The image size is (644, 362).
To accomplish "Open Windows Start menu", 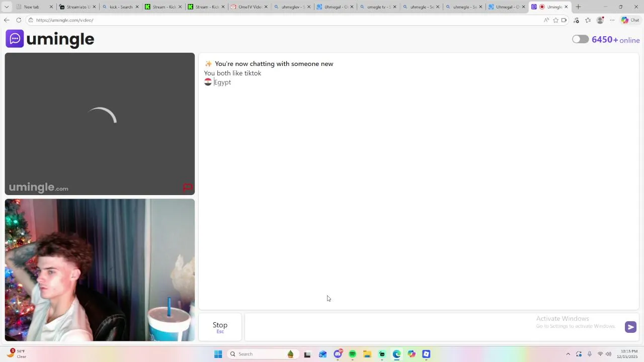I will tap(218, 354).
